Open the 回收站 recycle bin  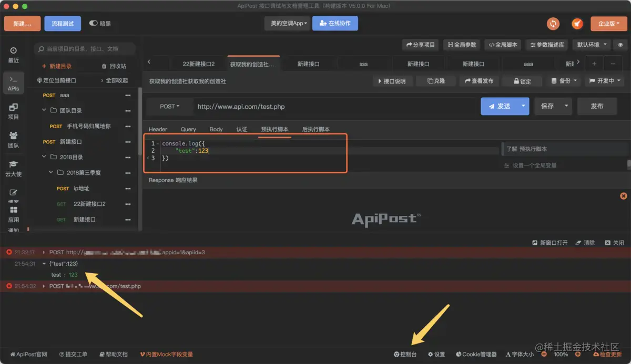114,66
